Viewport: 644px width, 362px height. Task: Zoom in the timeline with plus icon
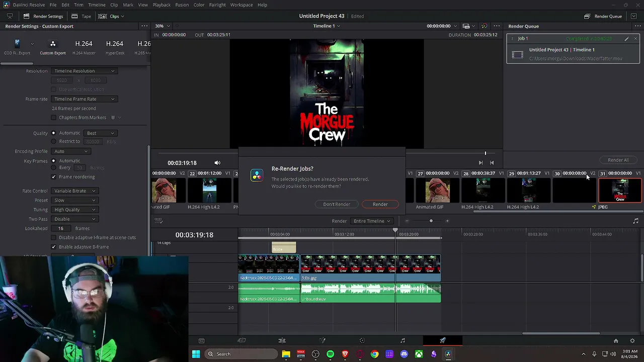pyautogui.click(x=447, y=221)
